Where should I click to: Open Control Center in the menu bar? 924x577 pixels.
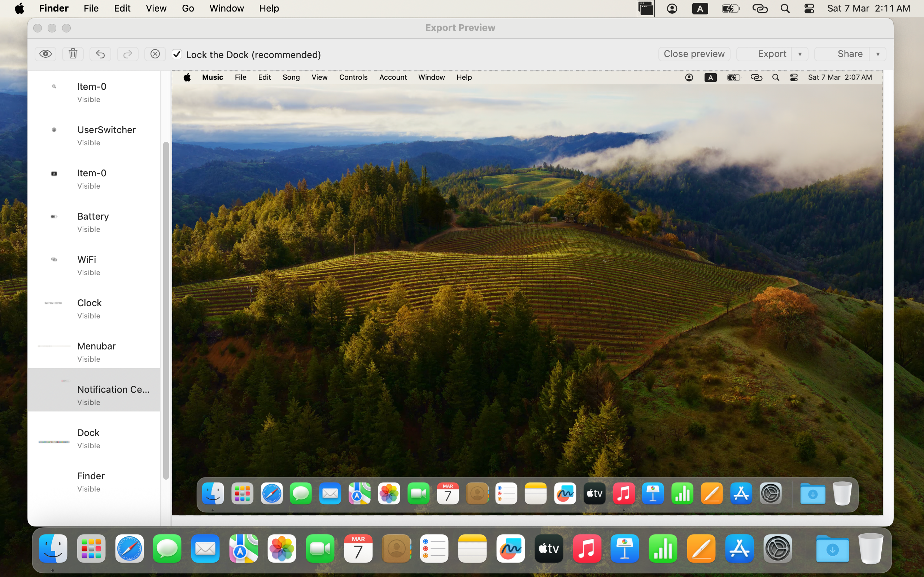pyautogui.click(x=809, y=8)
